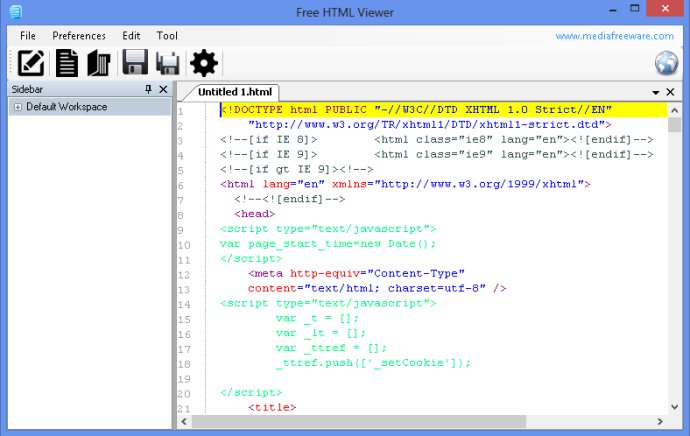Open settings with the gear icon
690x436 pixels.
[204, 63]
